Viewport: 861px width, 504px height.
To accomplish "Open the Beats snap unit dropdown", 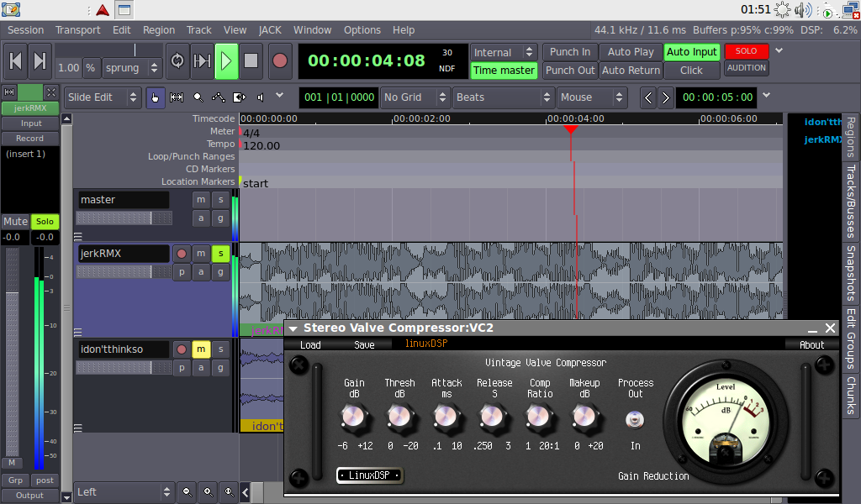I will [x=503, y=97].
